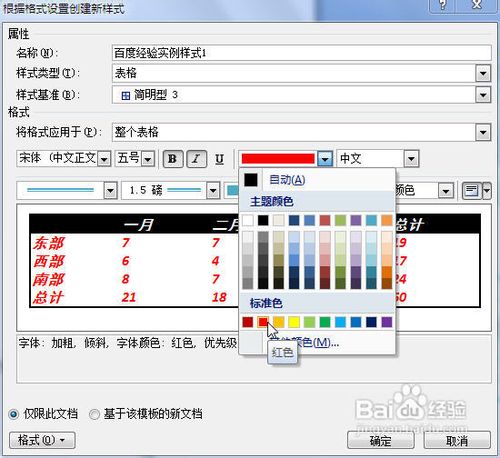
Task: Pick the purple standard color swatch
Action: 387,322
